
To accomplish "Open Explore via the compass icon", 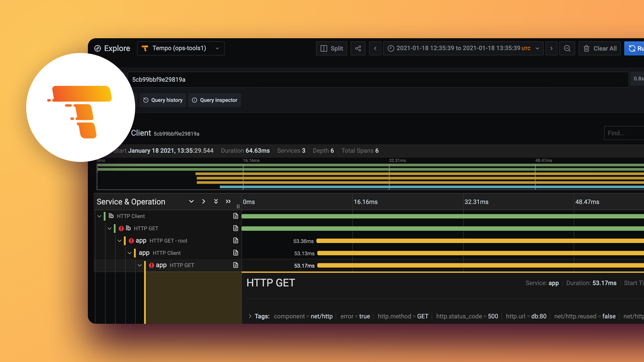I will 98,48.
